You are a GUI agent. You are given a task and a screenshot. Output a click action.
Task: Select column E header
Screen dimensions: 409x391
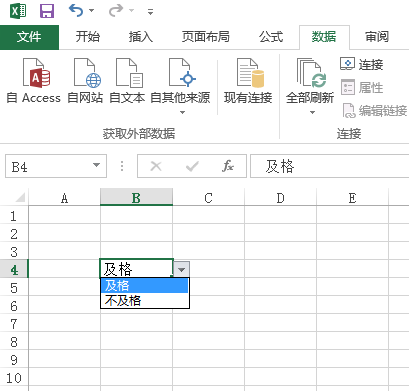[353, 198]
